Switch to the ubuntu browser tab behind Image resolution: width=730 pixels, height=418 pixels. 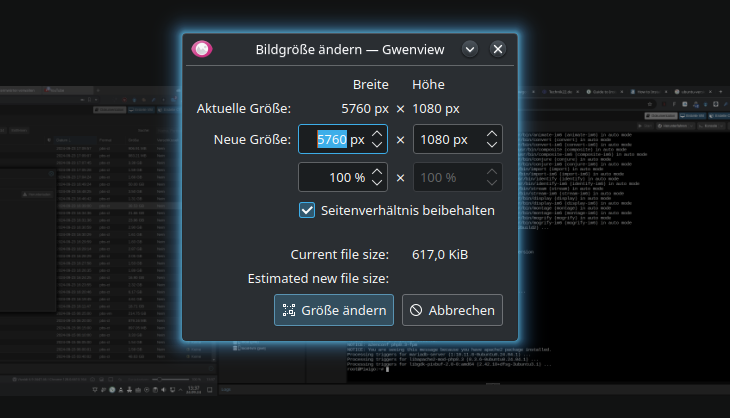tap(692, 92)
